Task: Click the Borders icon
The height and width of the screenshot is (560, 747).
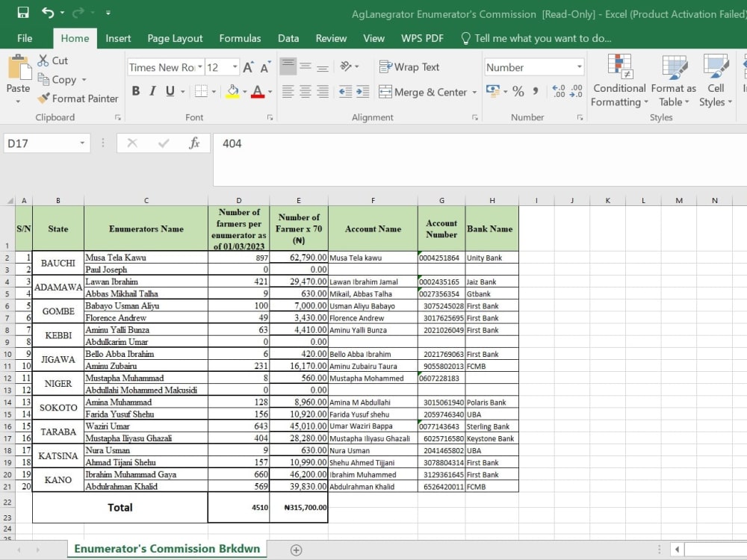Action: click(x=202, y=91)
